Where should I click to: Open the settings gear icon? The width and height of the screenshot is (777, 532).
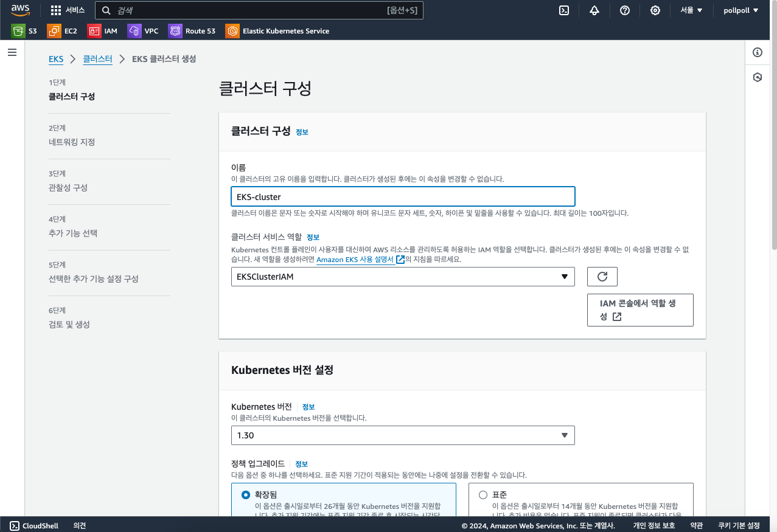(655, 10)
